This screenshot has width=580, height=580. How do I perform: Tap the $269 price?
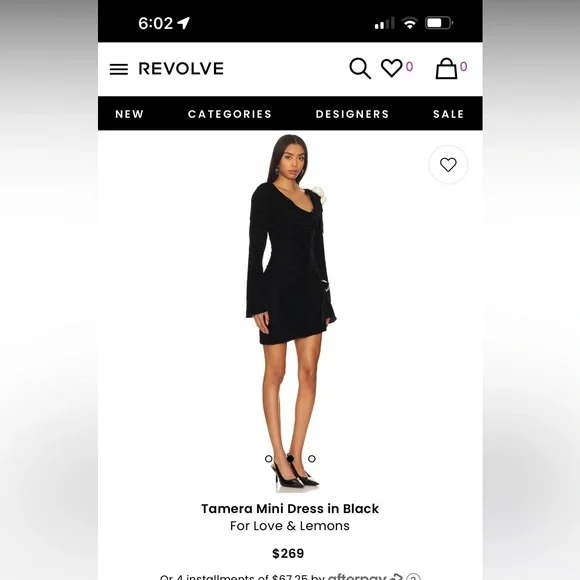coord(288,553)
